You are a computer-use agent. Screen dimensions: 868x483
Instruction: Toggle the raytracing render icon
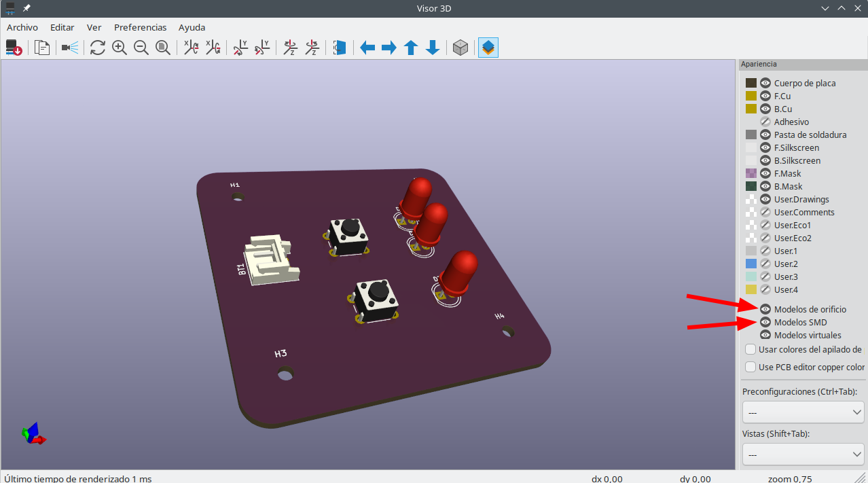click(x=70, y=48)
